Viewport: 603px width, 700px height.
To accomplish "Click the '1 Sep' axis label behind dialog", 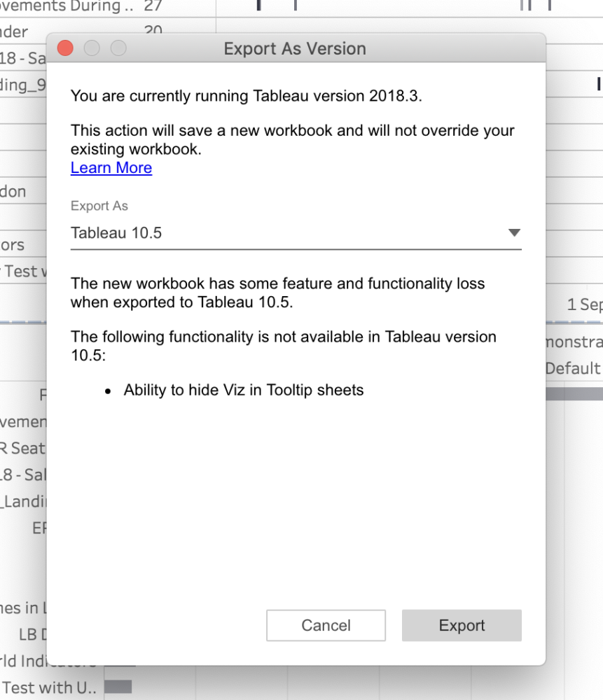I will 585,304.
